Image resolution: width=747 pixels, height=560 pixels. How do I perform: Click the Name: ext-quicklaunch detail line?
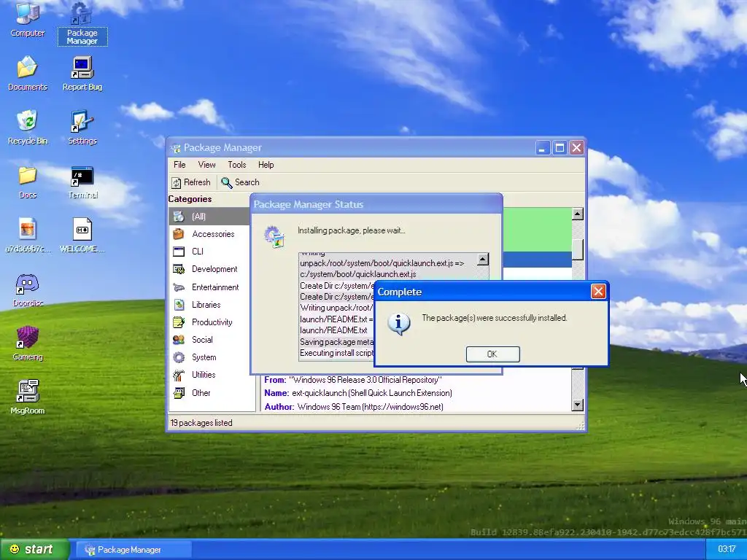[x=358, y=393]
